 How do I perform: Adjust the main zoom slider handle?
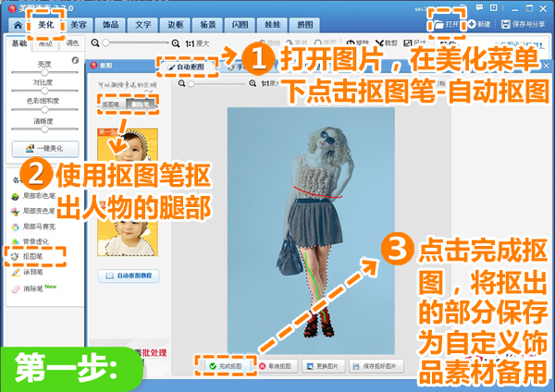point(105,43)
